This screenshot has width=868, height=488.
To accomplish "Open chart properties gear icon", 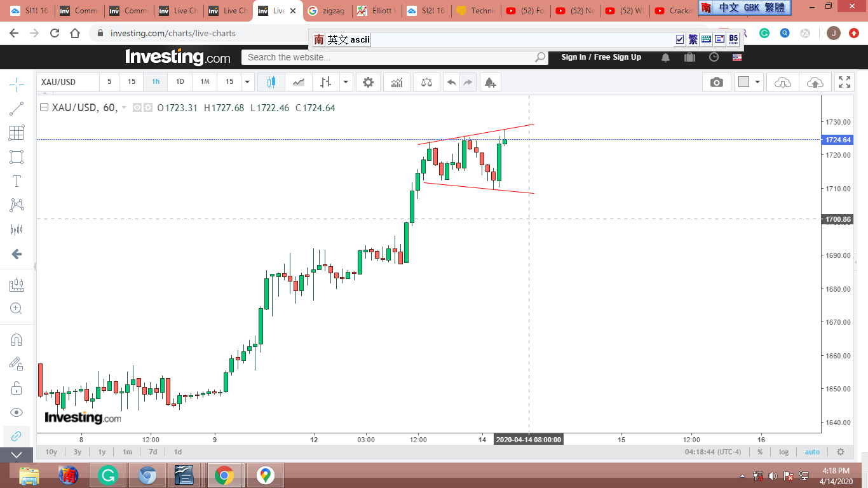I will [368, 82].
